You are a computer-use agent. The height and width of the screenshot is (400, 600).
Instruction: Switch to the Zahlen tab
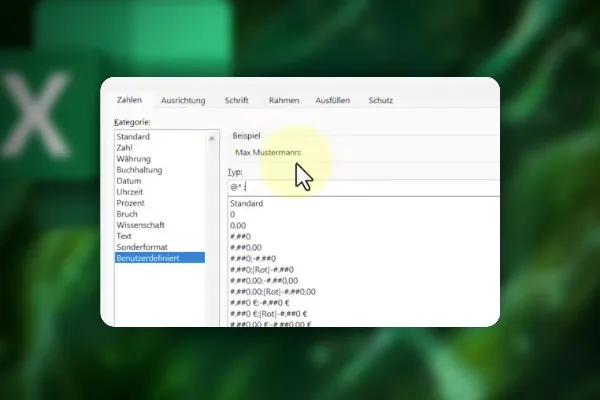[x=129, y=100]
